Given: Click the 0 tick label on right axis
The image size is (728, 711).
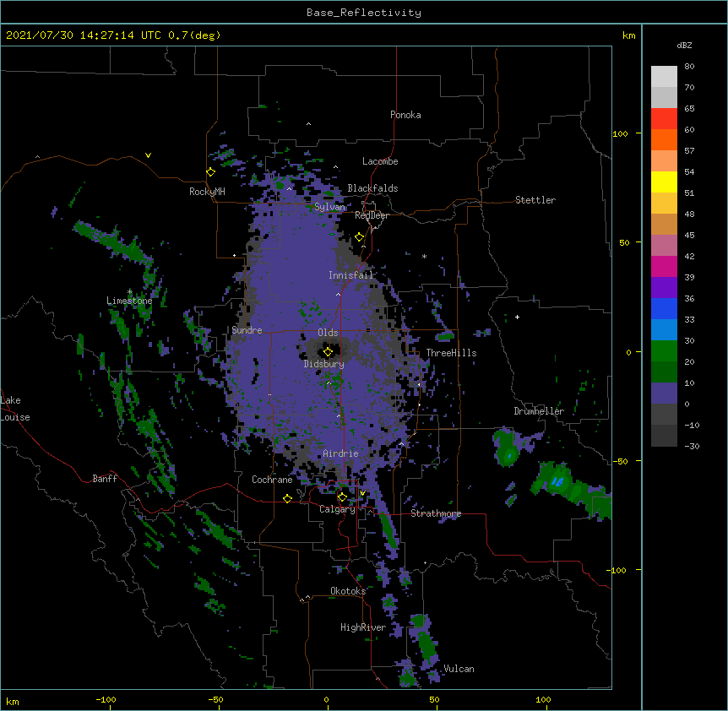Looking at the screenshot, I should click(628, 352).
